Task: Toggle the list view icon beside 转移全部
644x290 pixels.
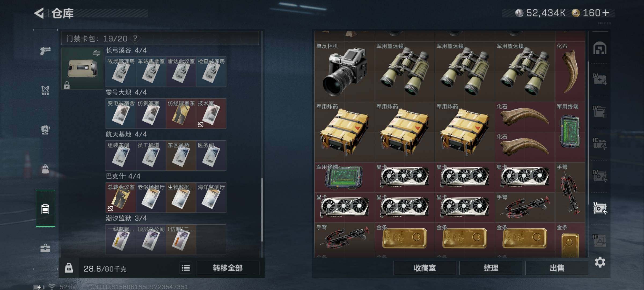Action: tap(186, 268)
